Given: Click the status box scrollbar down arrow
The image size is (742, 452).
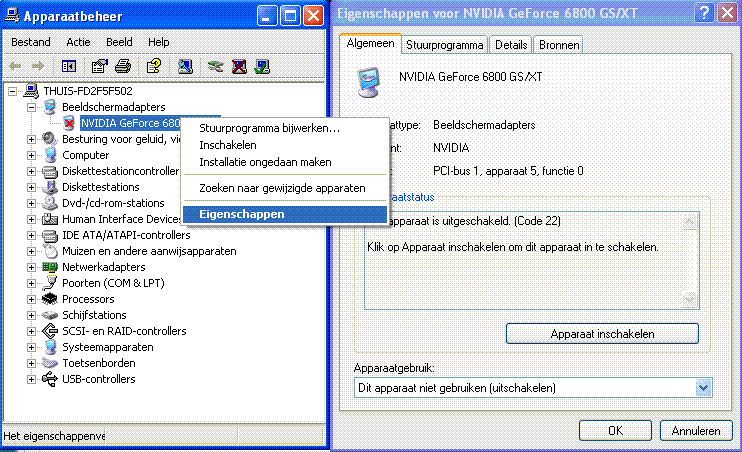Looking at the screenshot, I should point(689,298).
